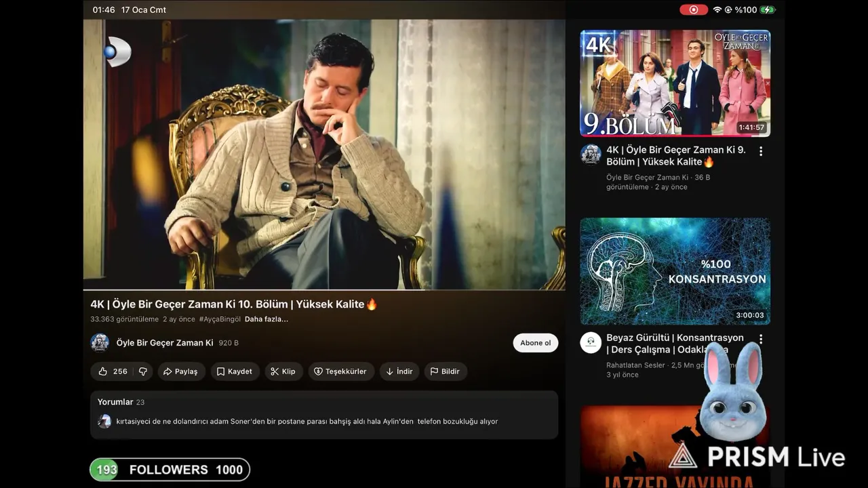Expand description with Daha fazla link
The height and width of the screenshot is (488, 868).
click(x=267, y=319)
